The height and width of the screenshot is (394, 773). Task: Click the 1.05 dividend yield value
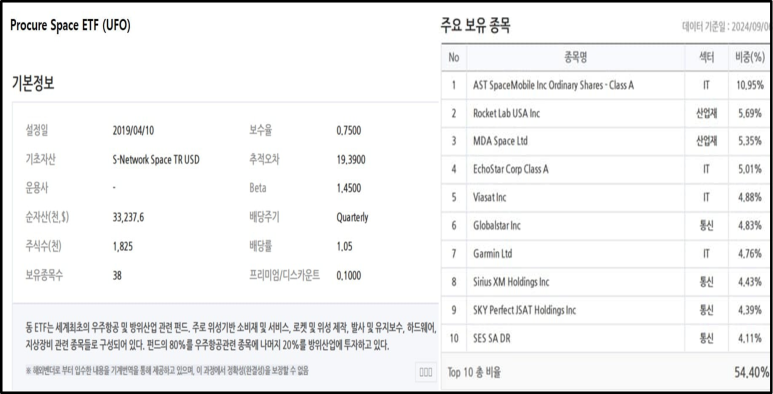344,246
